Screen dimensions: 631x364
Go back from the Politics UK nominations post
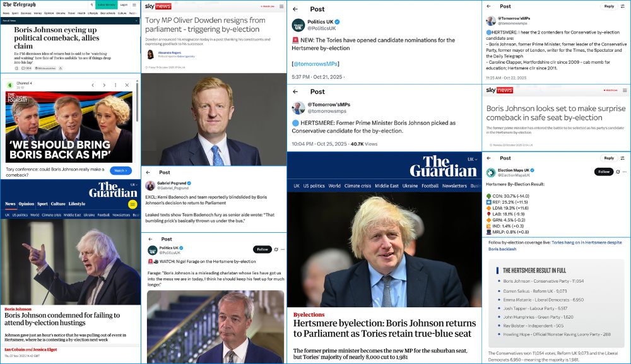click(295, 9)
